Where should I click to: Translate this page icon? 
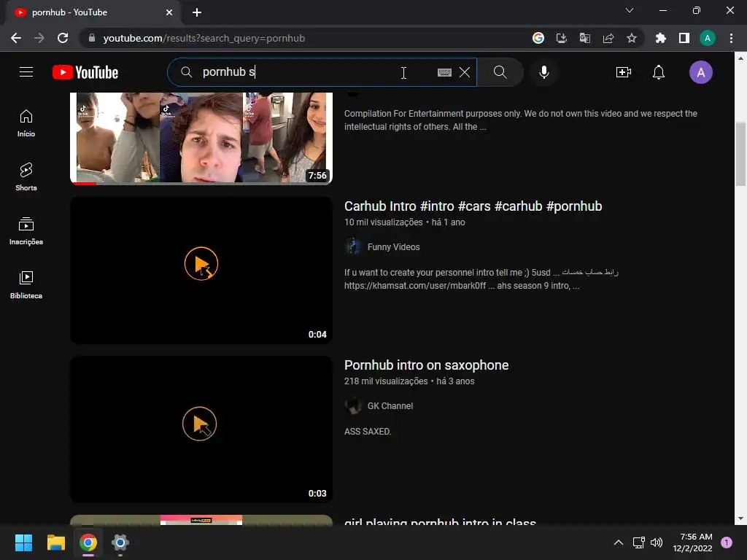pos(584,38)
